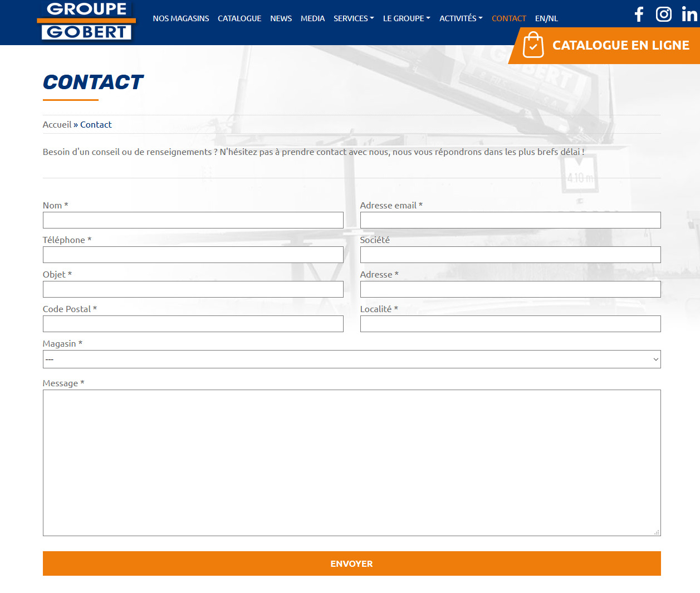Open the Magasin select dropdown

352,359
